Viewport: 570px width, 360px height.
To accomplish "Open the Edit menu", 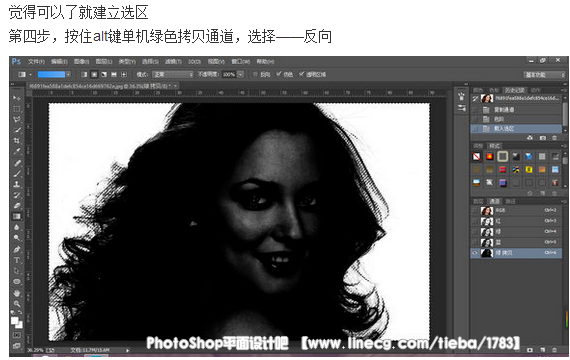I will pos(59,61).
